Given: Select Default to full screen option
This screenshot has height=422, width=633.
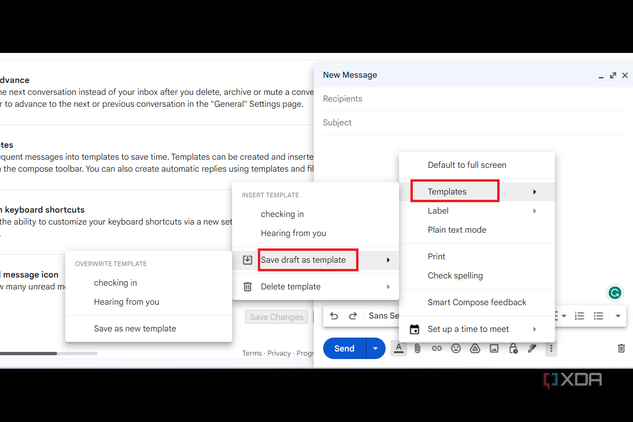Looking at the screenshot, I should tap(477, 165).
